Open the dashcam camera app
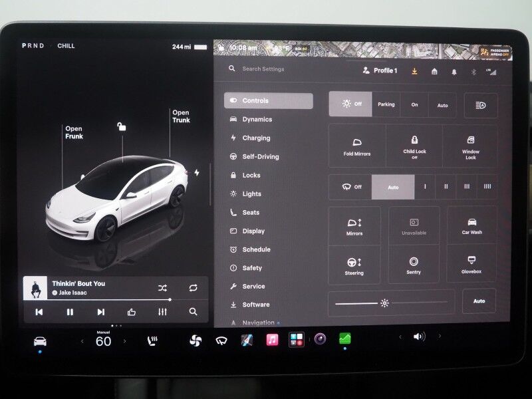Viewport: 532px width, 399px height. click(320, 338)
